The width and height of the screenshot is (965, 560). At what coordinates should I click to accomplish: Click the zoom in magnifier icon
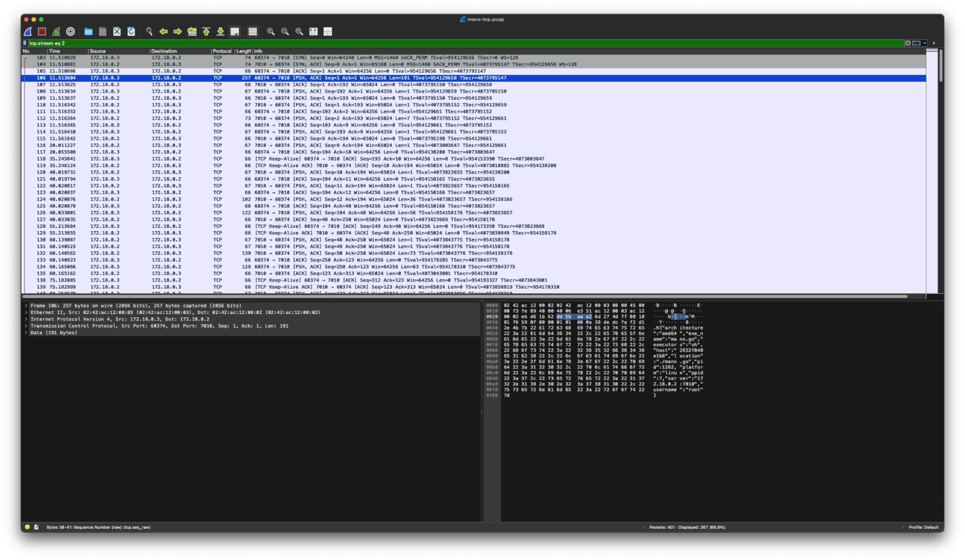[271, 31]
